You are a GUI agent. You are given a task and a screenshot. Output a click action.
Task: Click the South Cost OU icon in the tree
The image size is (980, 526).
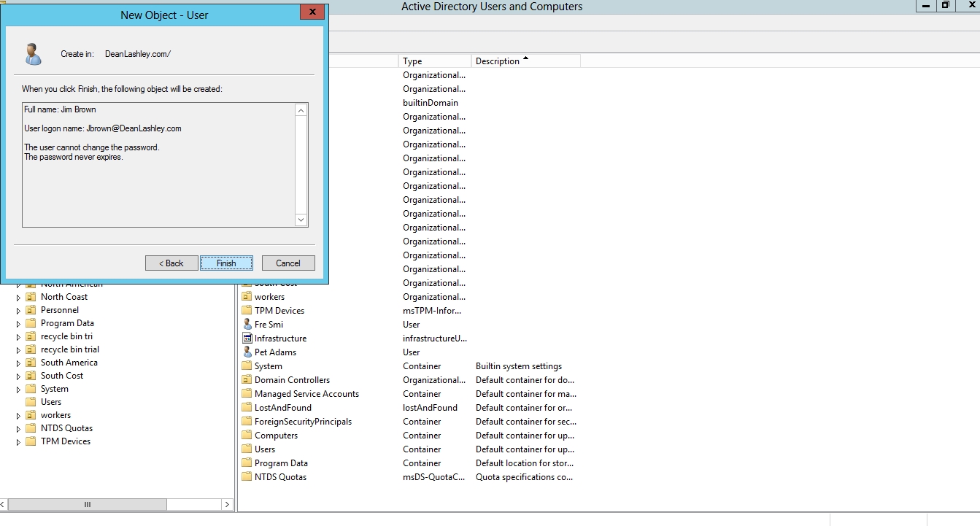pos(31,376)
